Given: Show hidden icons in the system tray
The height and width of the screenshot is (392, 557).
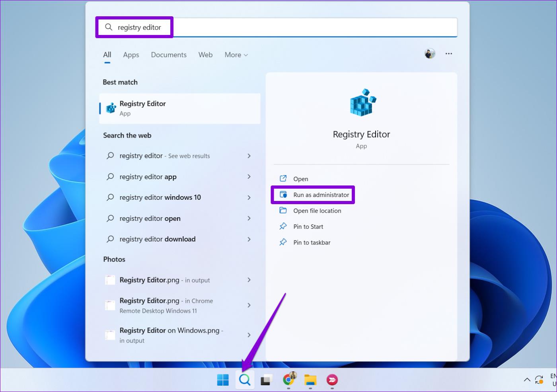Looking at the screenshot, I should (x=527, y=380).
